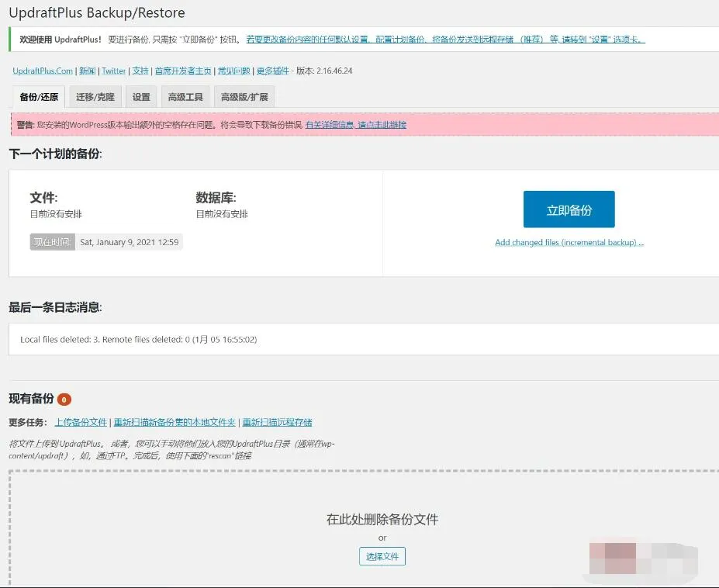Open the settings-tab hint link in welcome notice
The image size is (719, 588).
(446, 40)
